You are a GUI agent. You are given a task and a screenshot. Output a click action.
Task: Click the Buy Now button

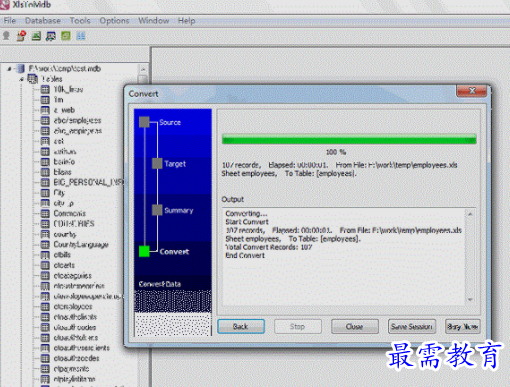pyautogui.click(x=463, y=326)
